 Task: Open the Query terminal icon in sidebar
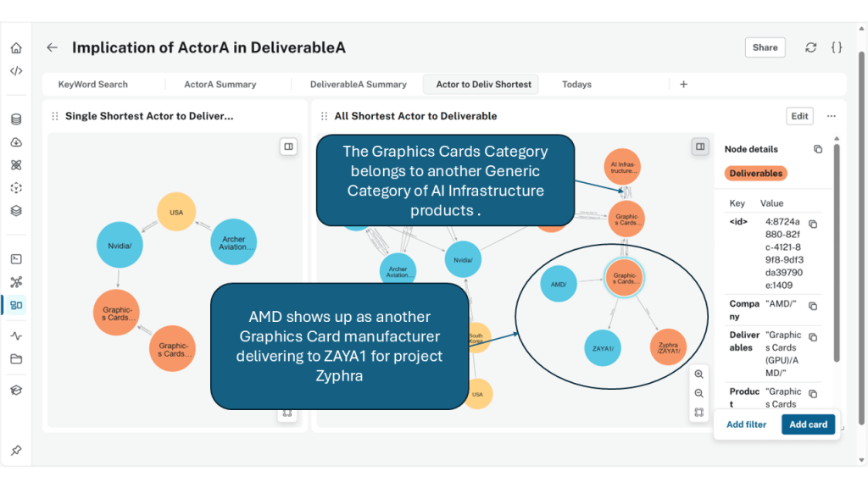point(16,259)
